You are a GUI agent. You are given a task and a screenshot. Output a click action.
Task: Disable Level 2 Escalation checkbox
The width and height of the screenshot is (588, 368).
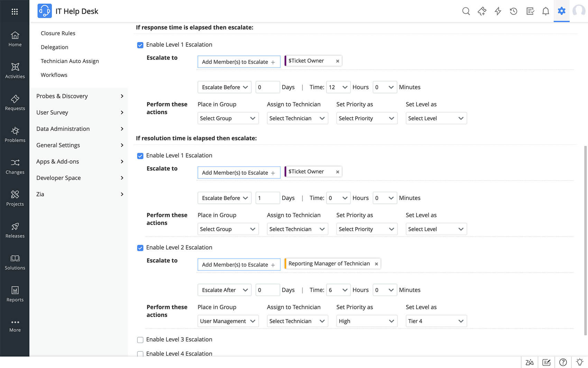[x=140, y=248]
